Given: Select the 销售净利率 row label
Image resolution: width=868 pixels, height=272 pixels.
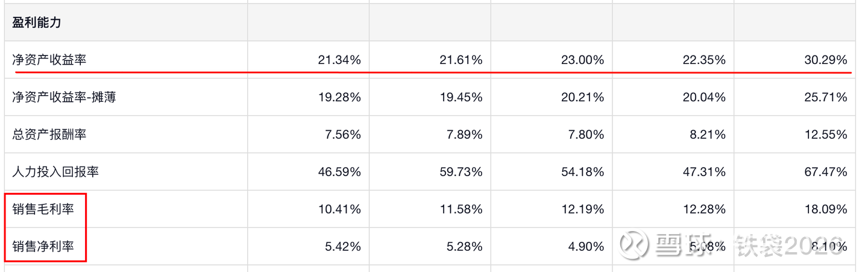Looking at the screenshot, I should pyautogui.click(x=43, y=246).
